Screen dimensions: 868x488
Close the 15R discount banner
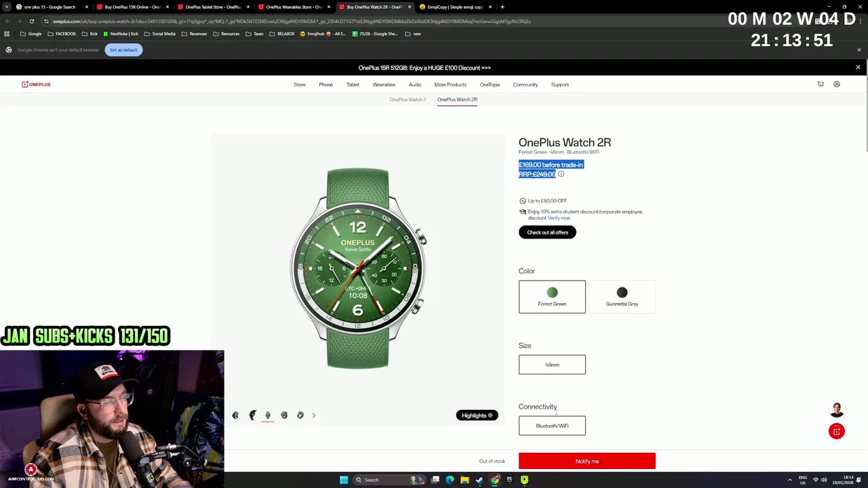(x=858, y=67)
